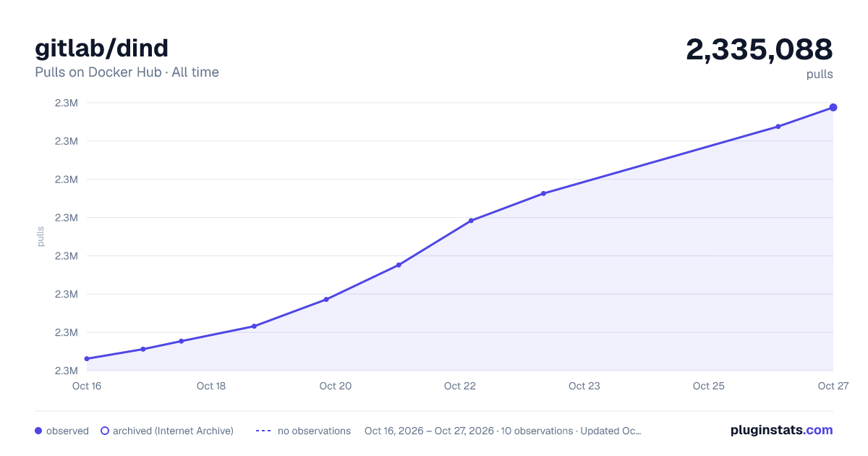Click the 'Pulls on Docker Hub · All time' subtitle
This screenshot has width=868, height=456.
[x=127, y=72]
